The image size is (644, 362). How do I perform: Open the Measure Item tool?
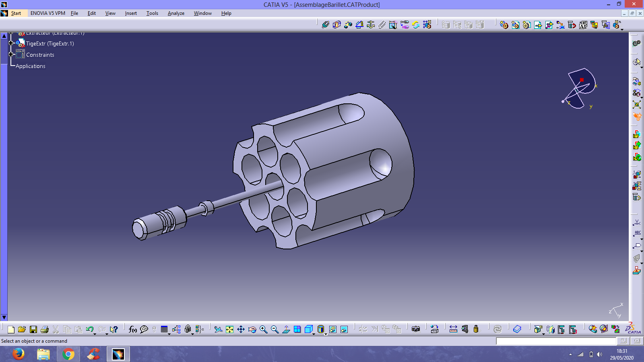pyautogui.click(x=464, y=329)
